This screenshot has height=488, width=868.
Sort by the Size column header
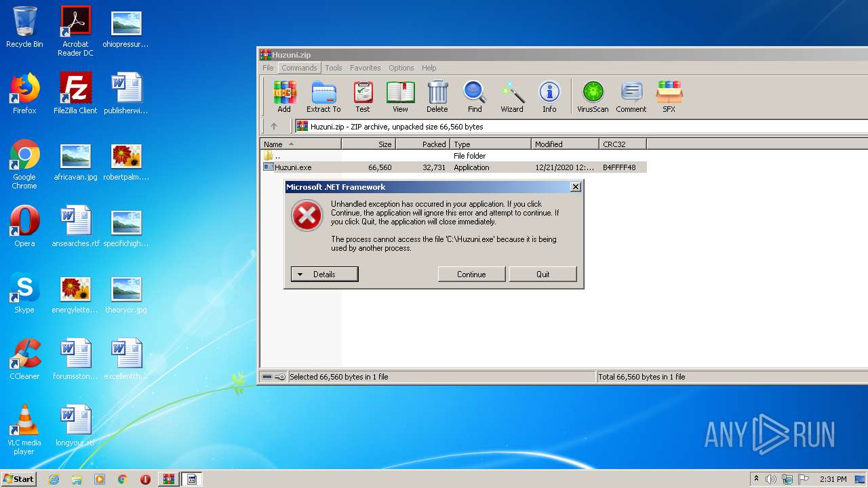point(369,144)
